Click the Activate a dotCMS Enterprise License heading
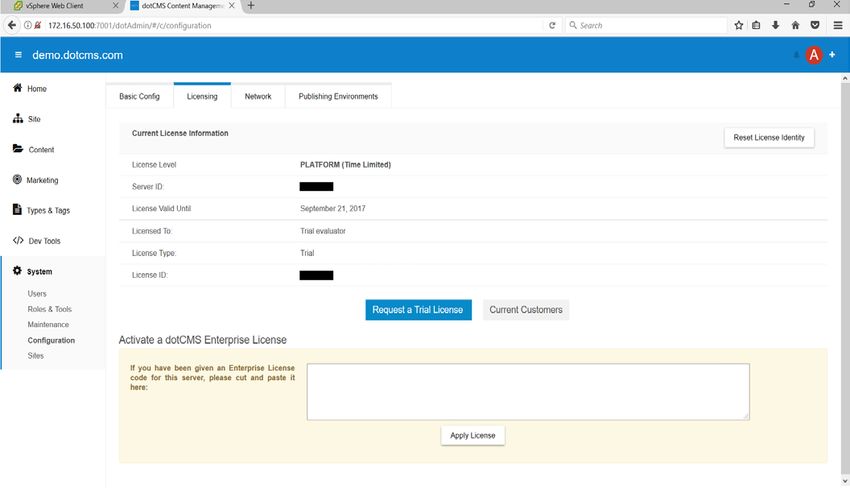The height and width of the screenshot is (488, 850). [203, 340]
